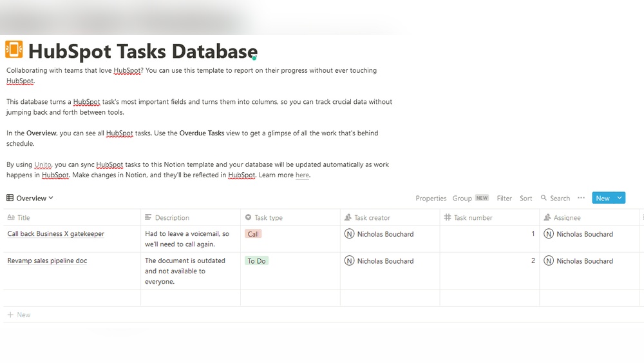
Task: Click task number 1 cell
Action: (x=489, y=239)
